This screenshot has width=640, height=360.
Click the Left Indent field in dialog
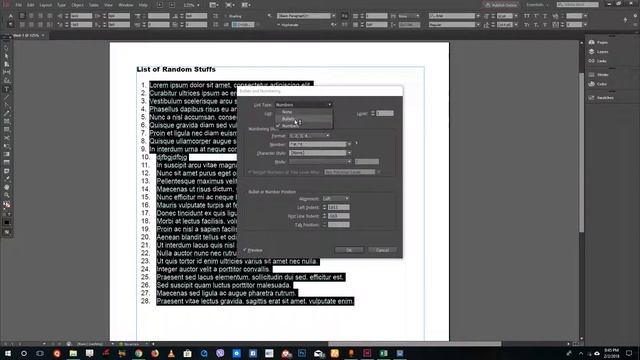pyautogui.click(x=338, y=207)
